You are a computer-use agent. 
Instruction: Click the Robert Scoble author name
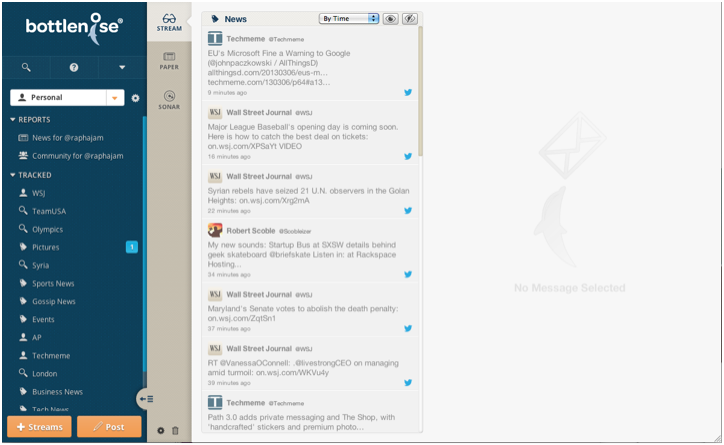tap(251, 231)
